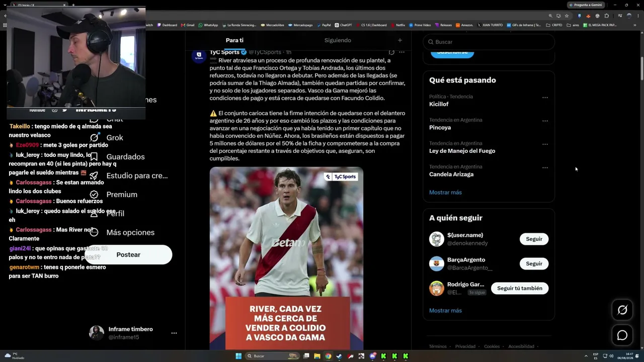Open options for Ley de Manejo del Fuego
Image resolution: width=644 pixels, height=362 pixels.
pyautogui.click(x=545, y=144)
